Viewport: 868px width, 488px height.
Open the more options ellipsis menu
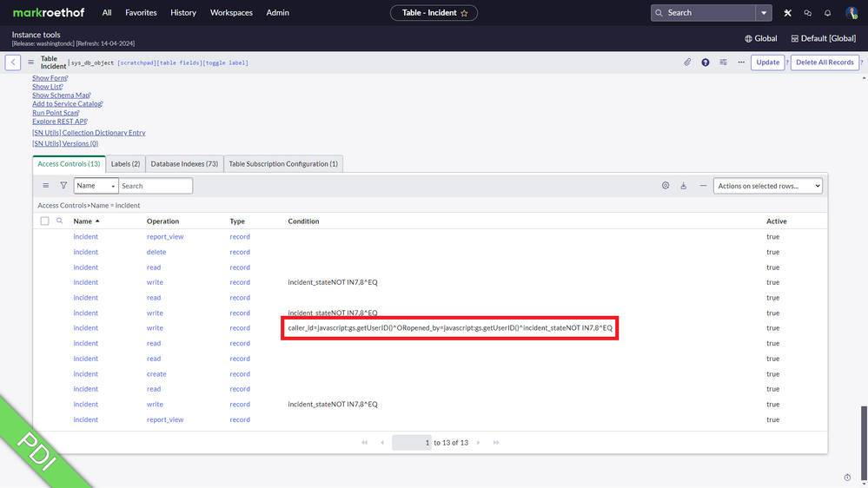741,63
